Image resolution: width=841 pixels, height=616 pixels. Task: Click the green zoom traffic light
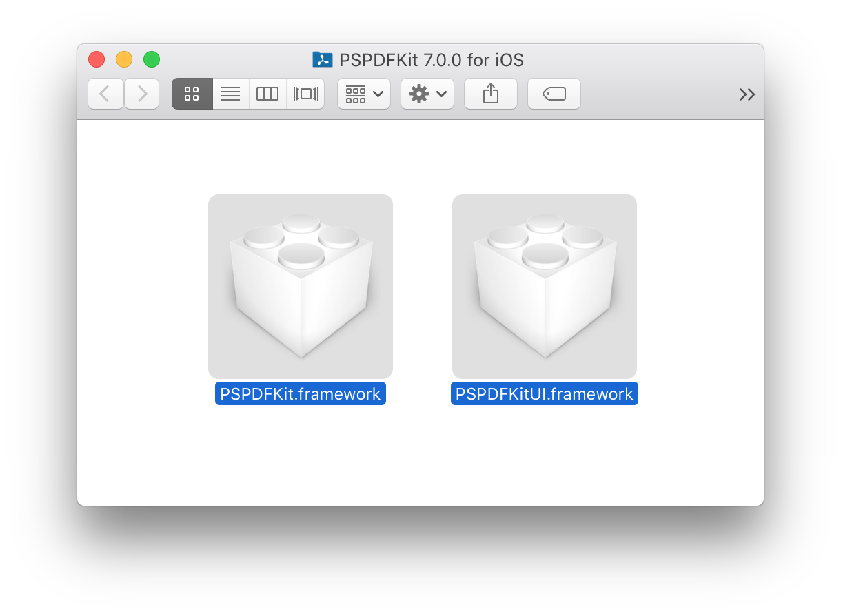(x=151, y=59)
